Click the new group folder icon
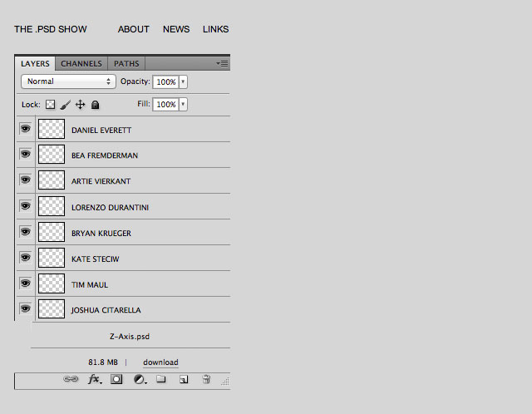532x414 pixels. tap(161, 379)
